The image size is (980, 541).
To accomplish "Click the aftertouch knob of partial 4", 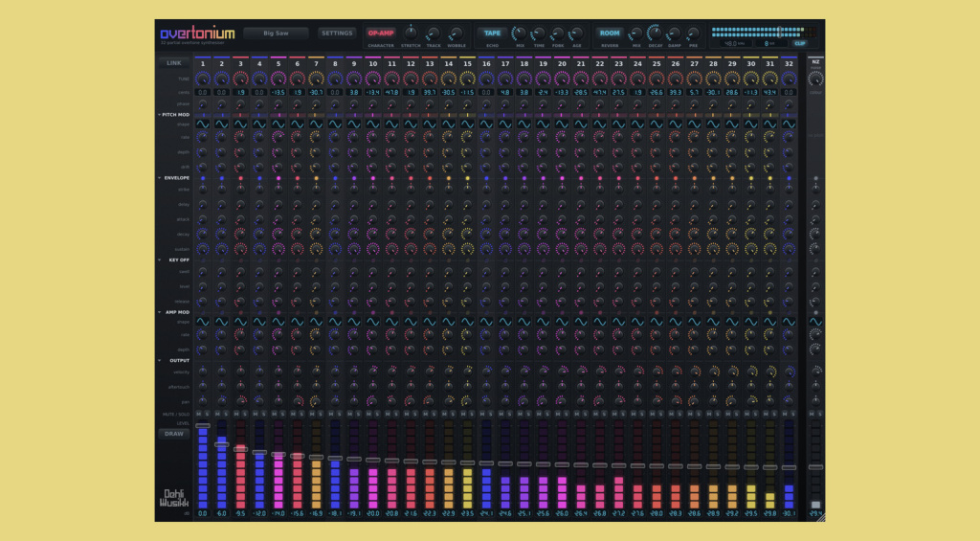I will click(x=259, y=387).
